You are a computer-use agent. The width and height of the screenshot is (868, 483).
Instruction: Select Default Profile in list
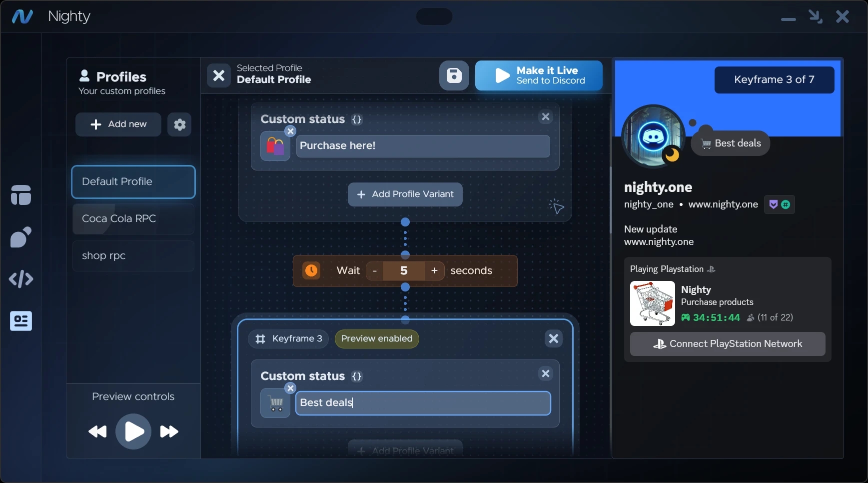(133, 182)
